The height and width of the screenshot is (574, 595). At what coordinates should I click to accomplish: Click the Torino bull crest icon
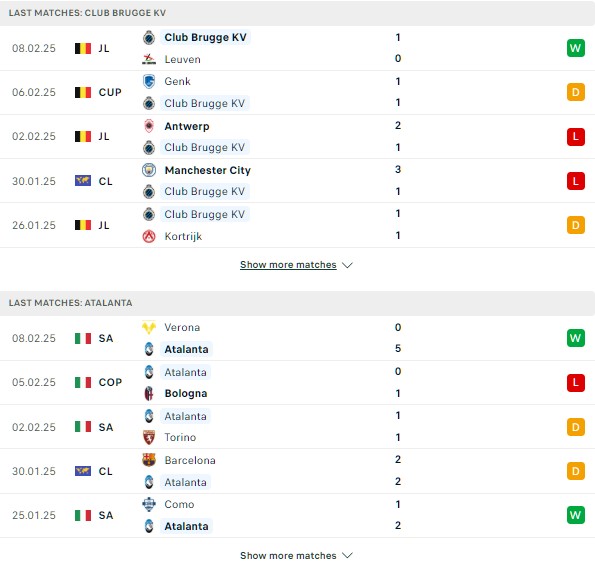coord(149,437)
